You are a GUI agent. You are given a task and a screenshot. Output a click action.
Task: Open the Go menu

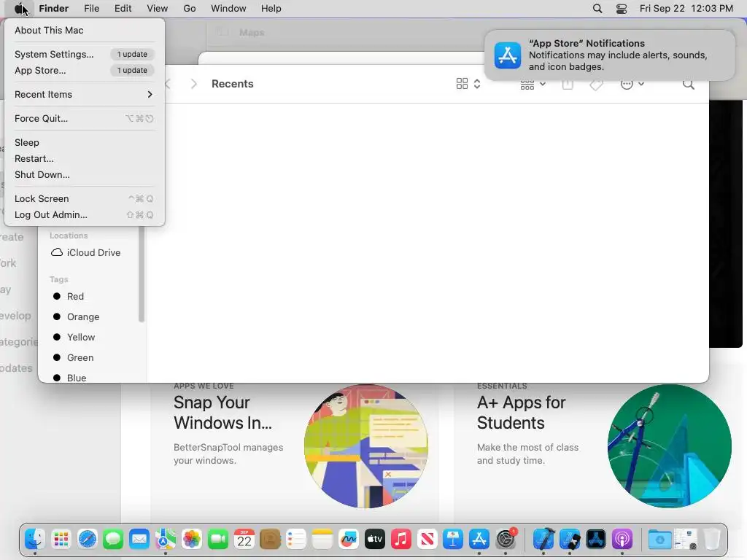coord(190,9)
